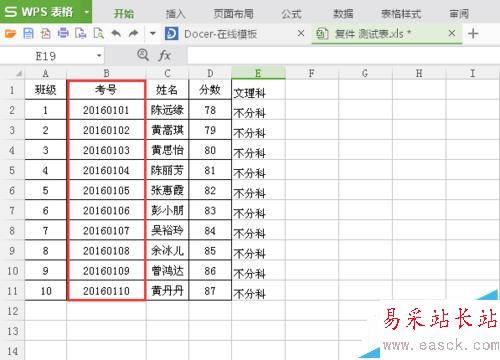This screenshot has width=500, height=360.
Task: Select name cell 黄丹丹
Action: (167, 291)
